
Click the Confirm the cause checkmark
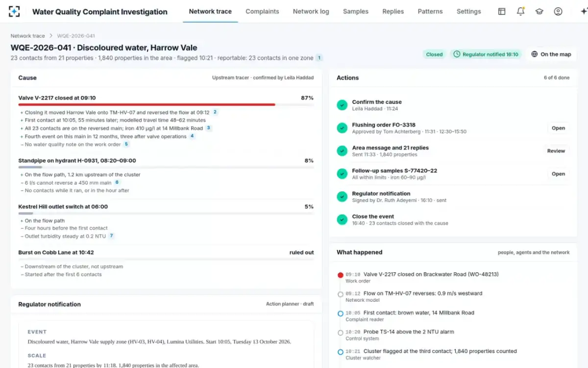click(x=342, y=105)
